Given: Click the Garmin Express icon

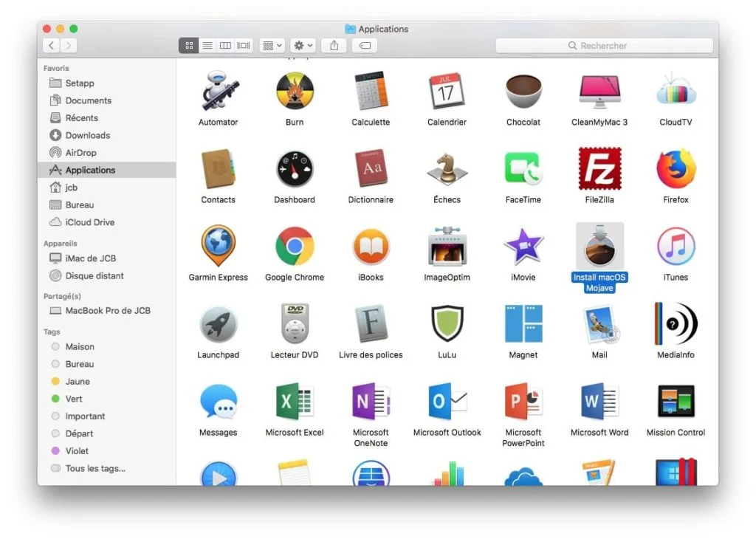Looking at the screenshot, I should 219,247.
